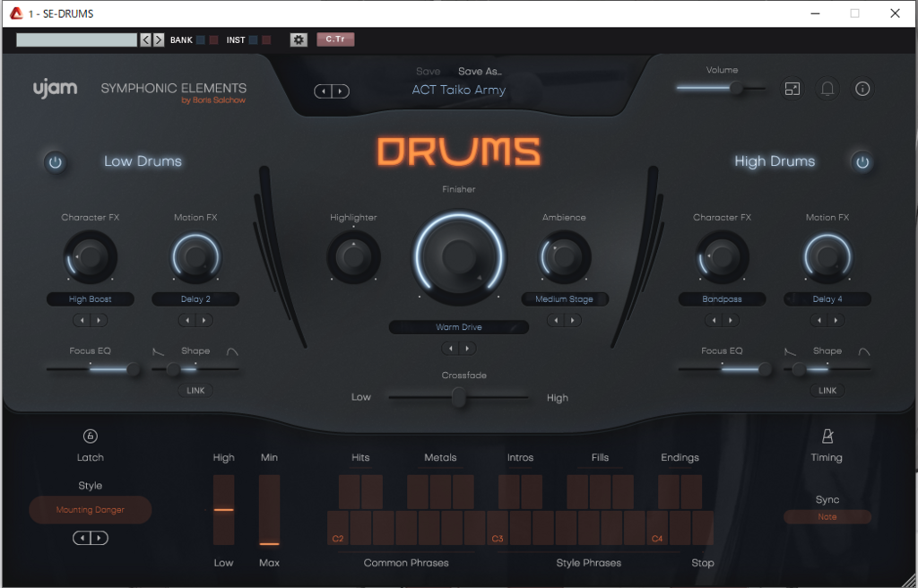Toggle the blue square next to BANK
918x588 pixels.
201,39
